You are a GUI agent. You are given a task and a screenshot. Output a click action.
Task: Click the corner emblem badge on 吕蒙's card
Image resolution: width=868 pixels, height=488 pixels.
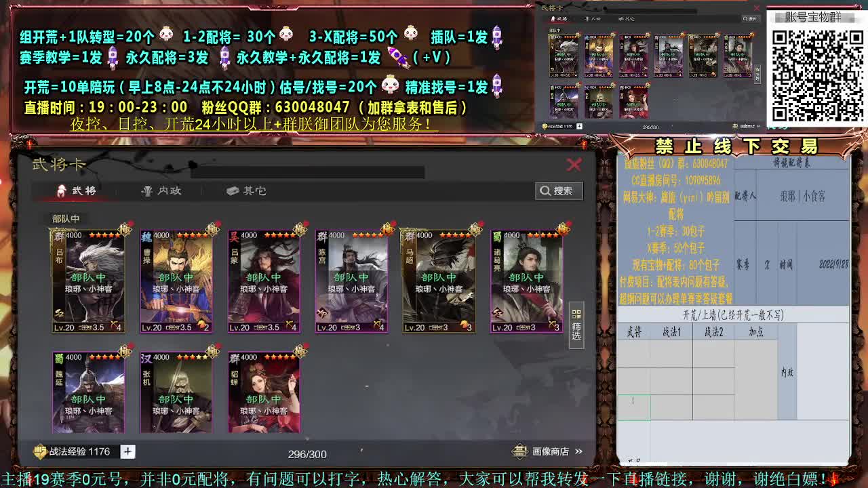(x=300, y=228)
